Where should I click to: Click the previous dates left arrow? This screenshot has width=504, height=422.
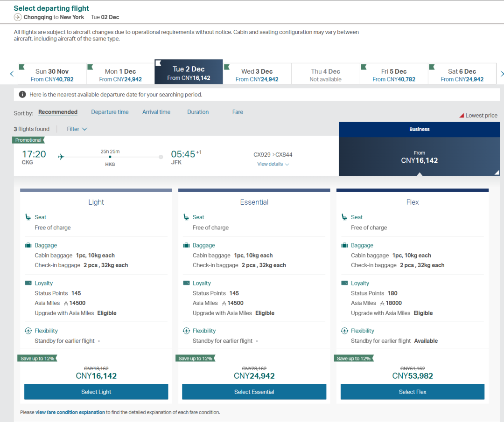12,74
